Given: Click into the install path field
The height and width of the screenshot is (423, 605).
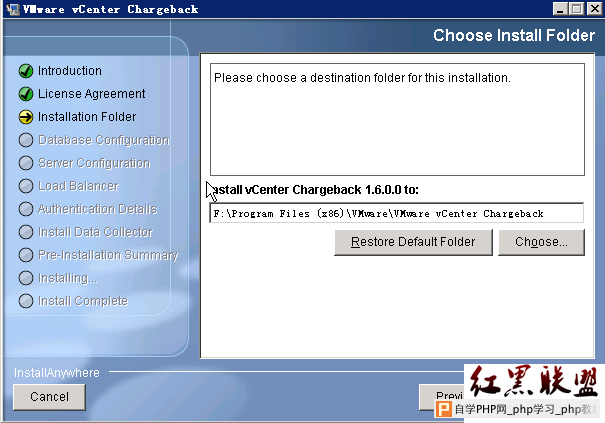Looking at the screenshot, I should 396,213.
